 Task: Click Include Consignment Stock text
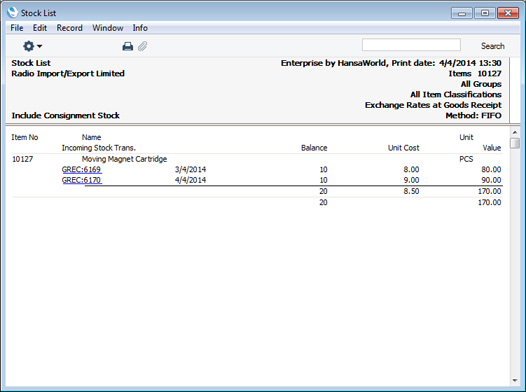(x=66, y=116)
